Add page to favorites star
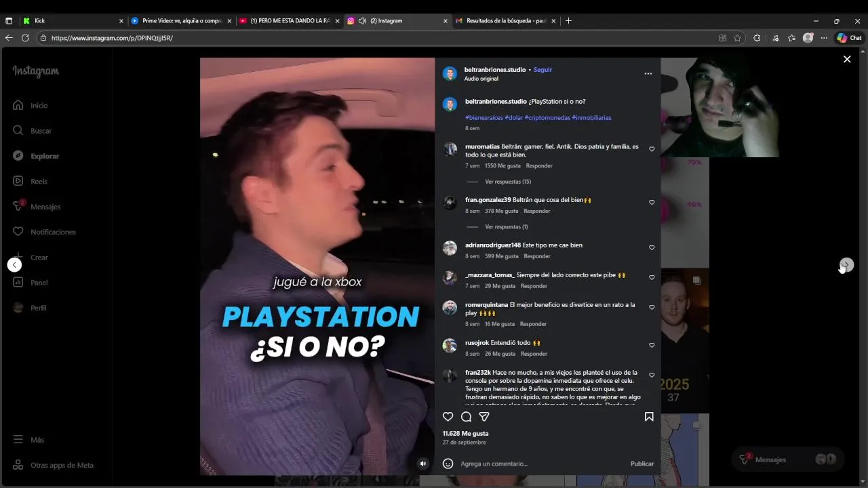 tap(738, 38)
